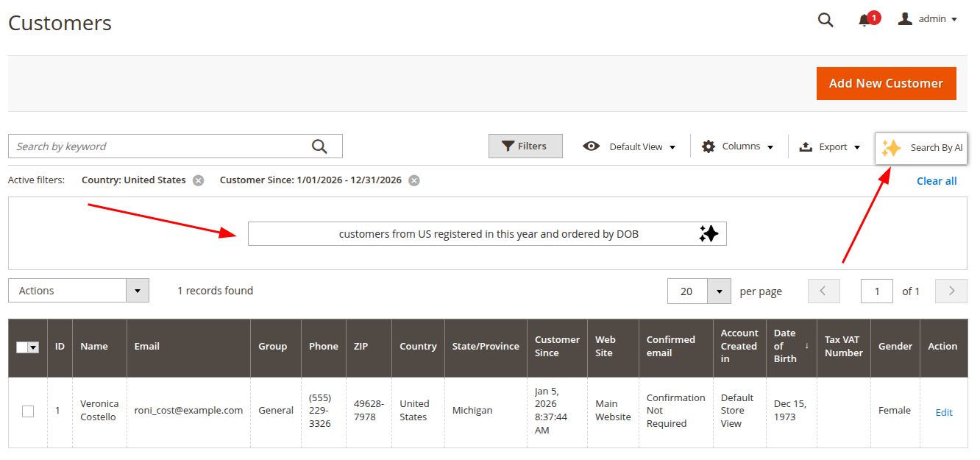980x460 pixels.
Task: Click the AI search prompt field
Action: tap(487, 234)
